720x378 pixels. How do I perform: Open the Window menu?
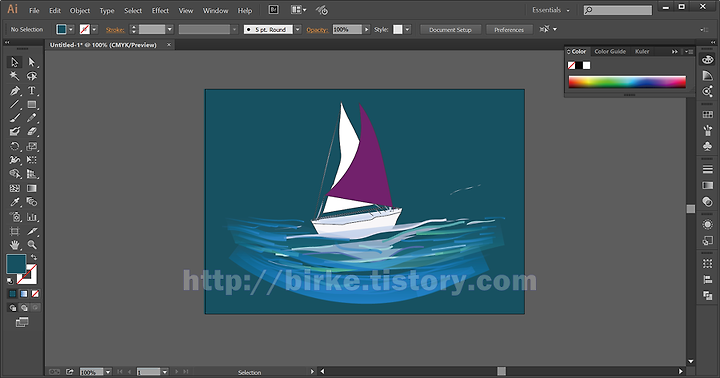point(215,10)
